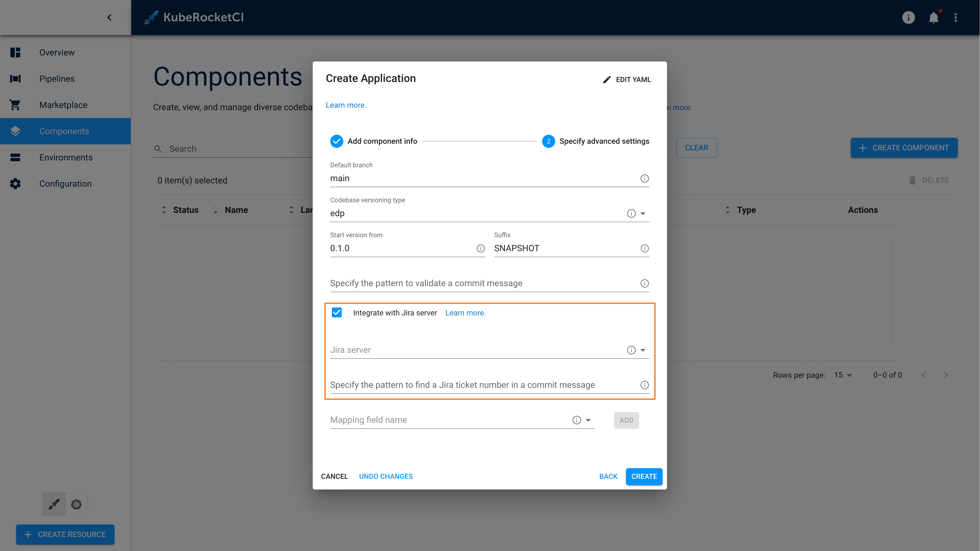The width and height of the screenshot is (980, 551).
Task: Check the completed step one checkmark
Action: [337, 141]
